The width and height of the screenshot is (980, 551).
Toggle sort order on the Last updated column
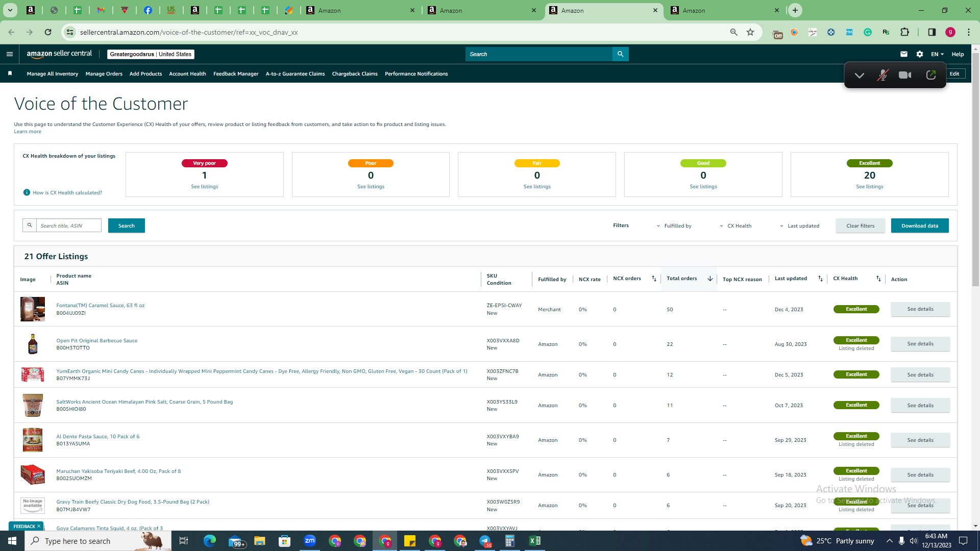pos(820,279)
